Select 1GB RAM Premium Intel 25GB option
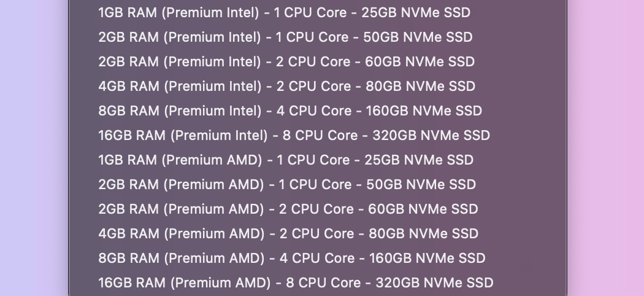Screen dimensions: 644x296 pyautogui.click(x=285, y=12)
